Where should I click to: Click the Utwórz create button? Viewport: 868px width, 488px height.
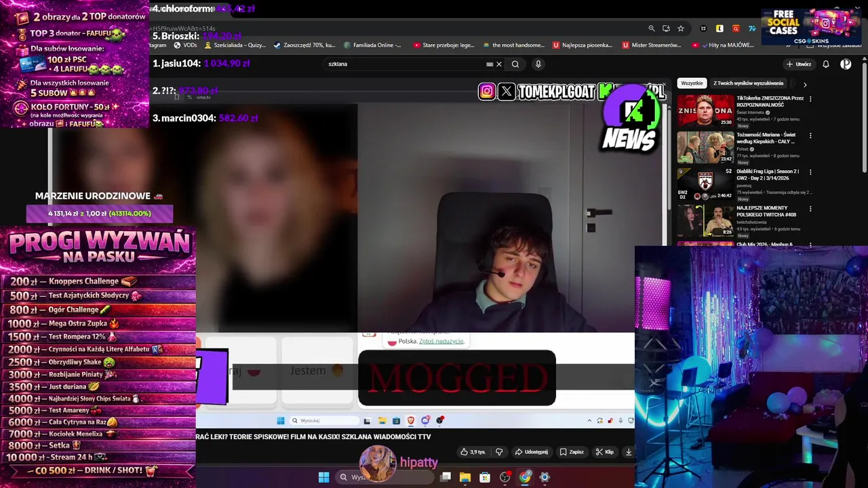(799, 64)
